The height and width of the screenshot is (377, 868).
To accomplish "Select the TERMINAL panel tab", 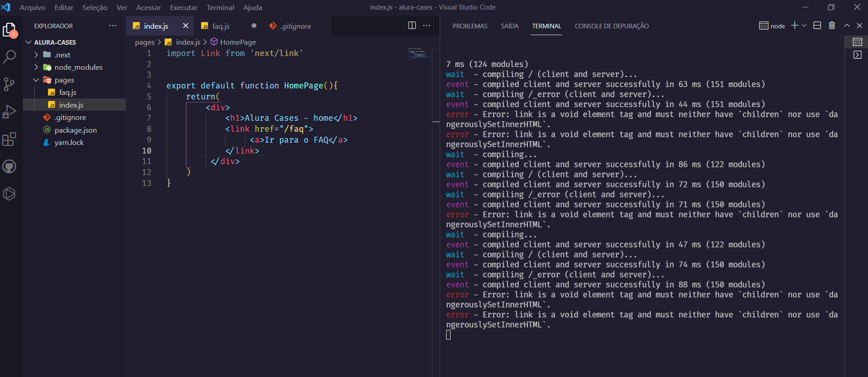I will 546,26.
